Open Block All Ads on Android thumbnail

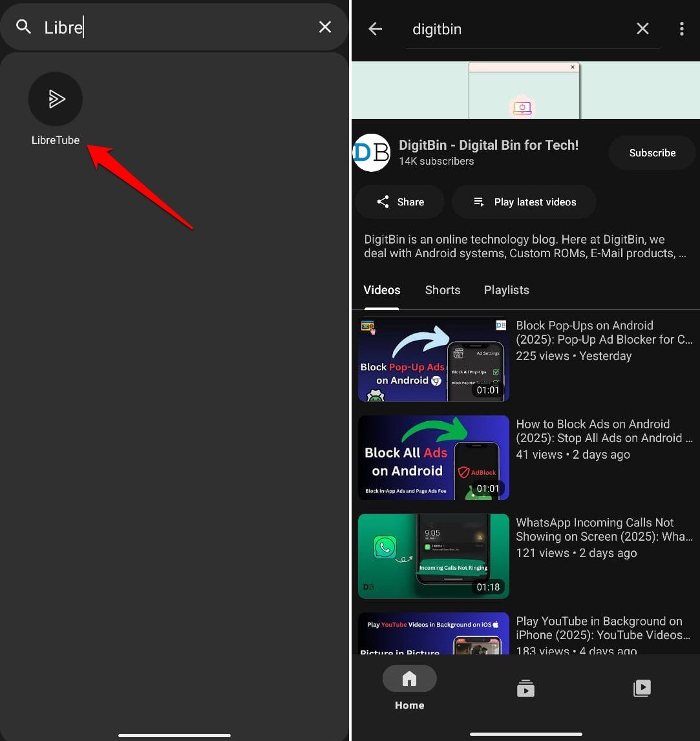[x=434, y=457]
